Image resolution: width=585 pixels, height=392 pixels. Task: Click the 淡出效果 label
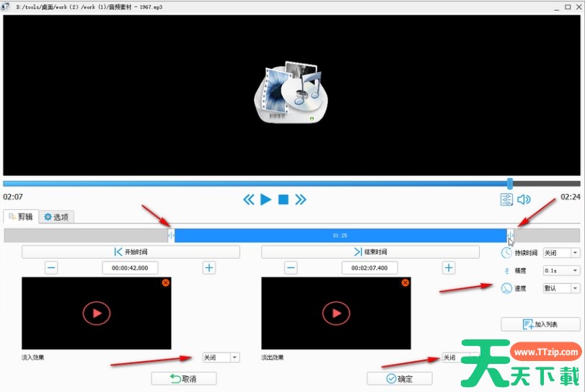pyautogui.click(x=273, y=357)
